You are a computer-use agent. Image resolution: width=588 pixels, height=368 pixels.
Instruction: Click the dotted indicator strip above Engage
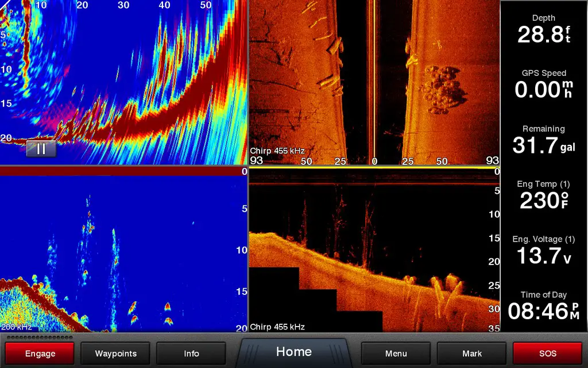coord(40,337)
